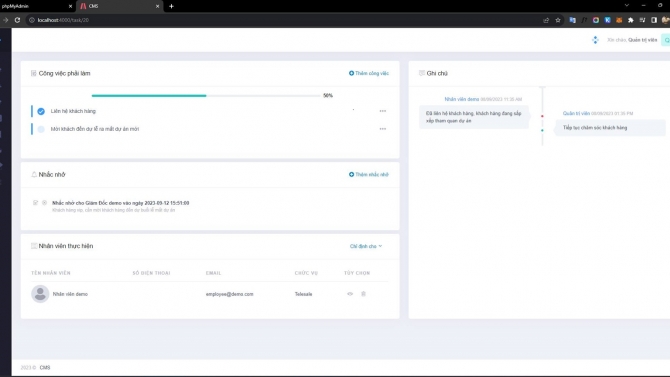Click the 'TÊN NHÂN VIÊN' column header

(51, 273)
